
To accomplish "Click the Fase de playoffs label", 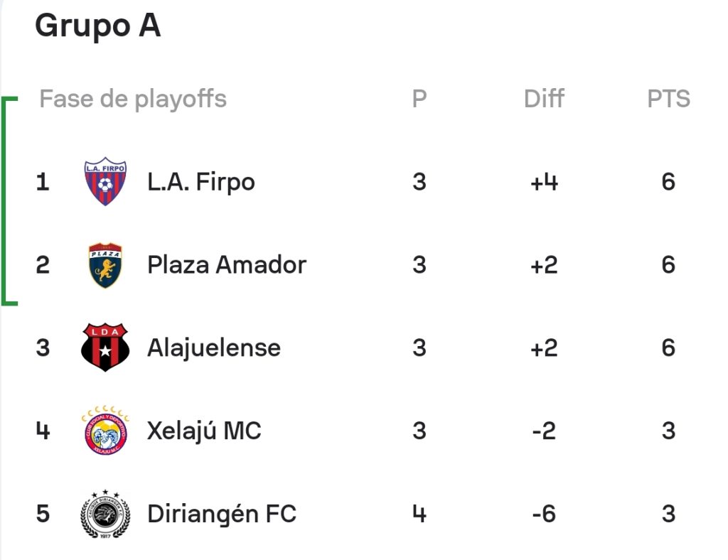I will (x=133, y=99).
